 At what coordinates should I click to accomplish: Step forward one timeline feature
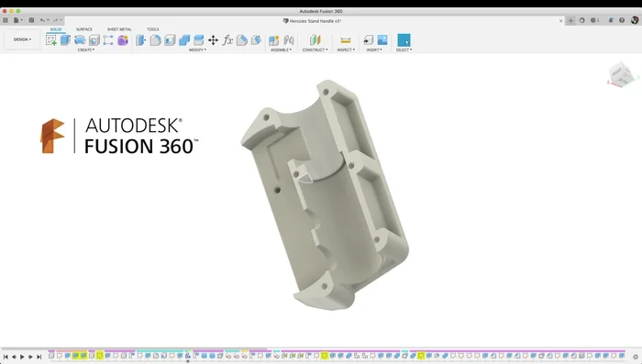click(30, 357)
